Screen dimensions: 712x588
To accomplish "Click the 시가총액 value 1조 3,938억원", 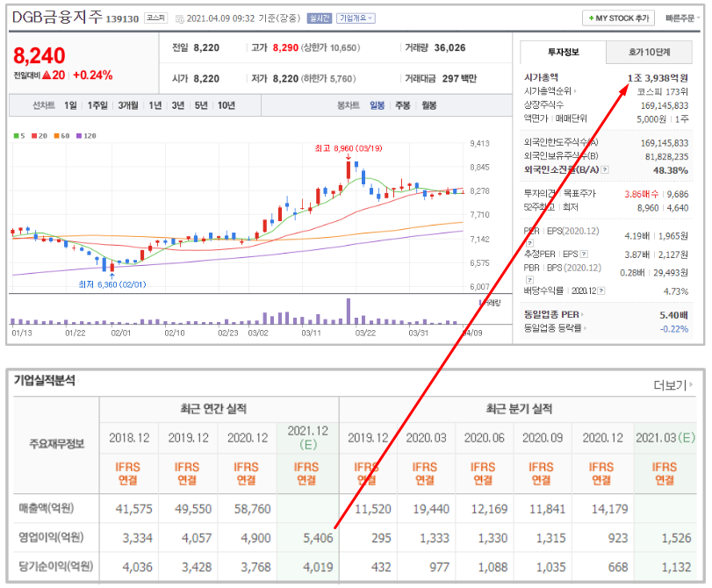I will tap(658, 78).
